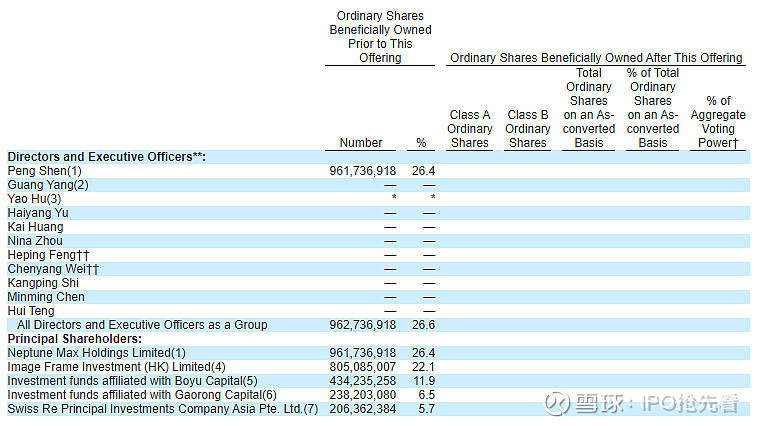Select the 'Class A Ordinary Shares' header

click(469, 129)
